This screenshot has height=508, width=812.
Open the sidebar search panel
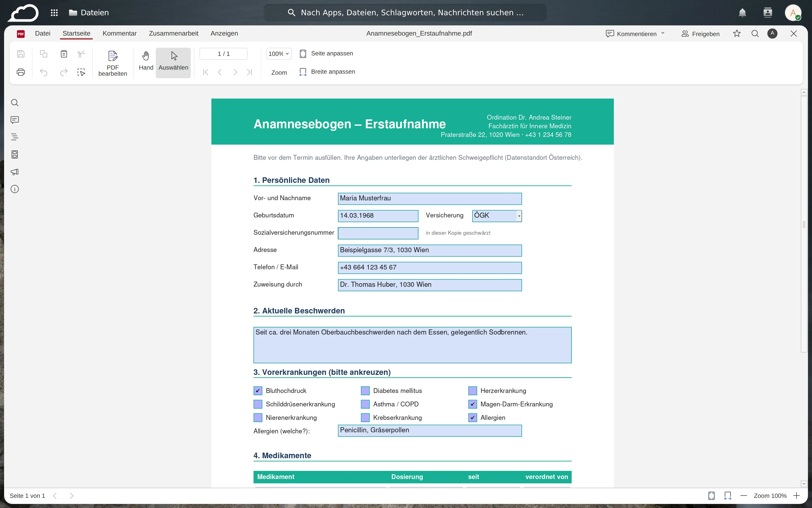pyautogui.click(x=15, y=102)
